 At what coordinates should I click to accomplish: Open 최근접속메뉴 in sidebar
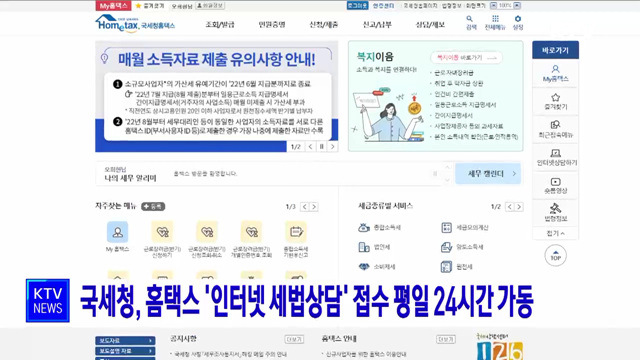555,129
